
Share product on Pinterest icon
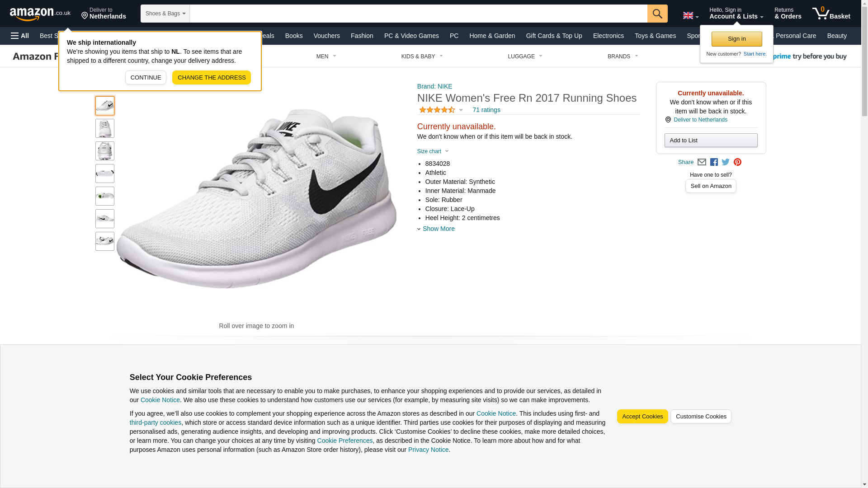pos(737,162)
